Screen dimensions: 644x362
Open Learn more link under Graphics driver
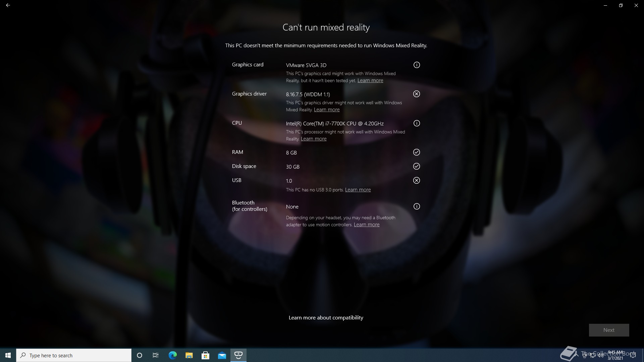click(327, 110)
